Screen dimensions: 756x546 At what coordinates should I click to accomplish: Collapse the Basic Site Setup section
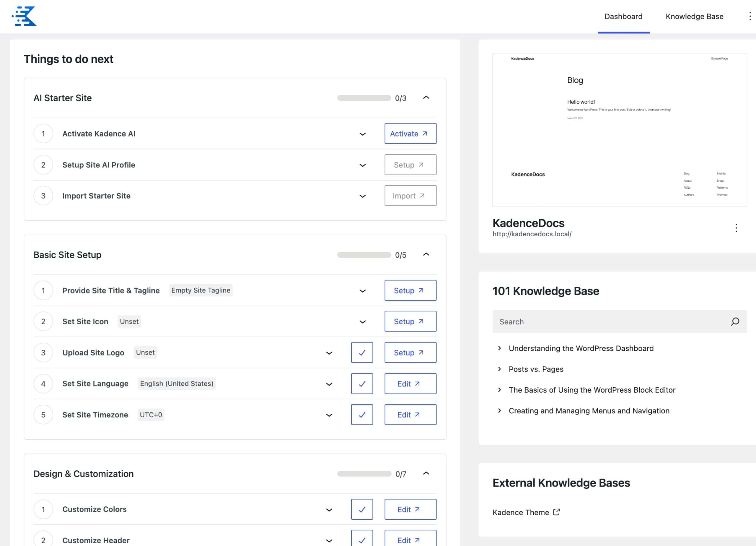click(x=426, y=254)
